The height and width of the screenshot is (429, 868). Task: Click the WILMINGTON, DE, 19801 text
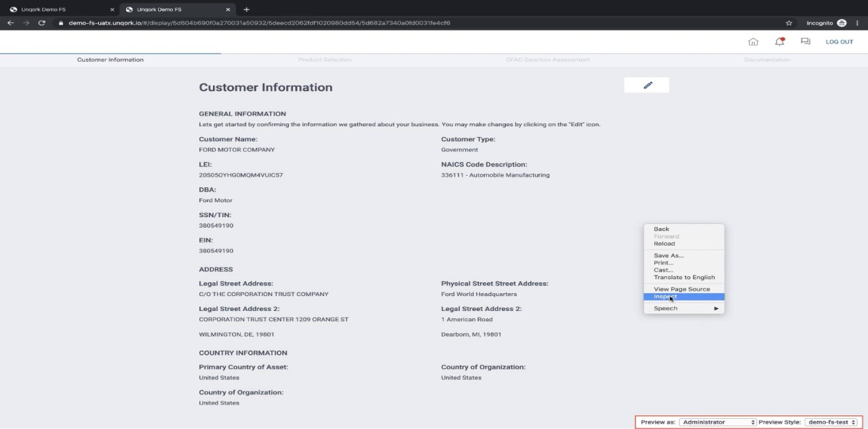point(236,335)
